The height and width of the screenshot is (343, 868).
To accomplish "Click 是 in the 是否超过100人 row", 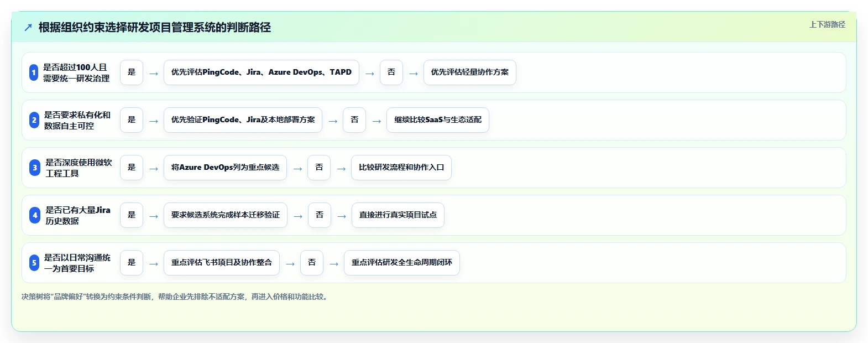I will [x=132, y=72].
